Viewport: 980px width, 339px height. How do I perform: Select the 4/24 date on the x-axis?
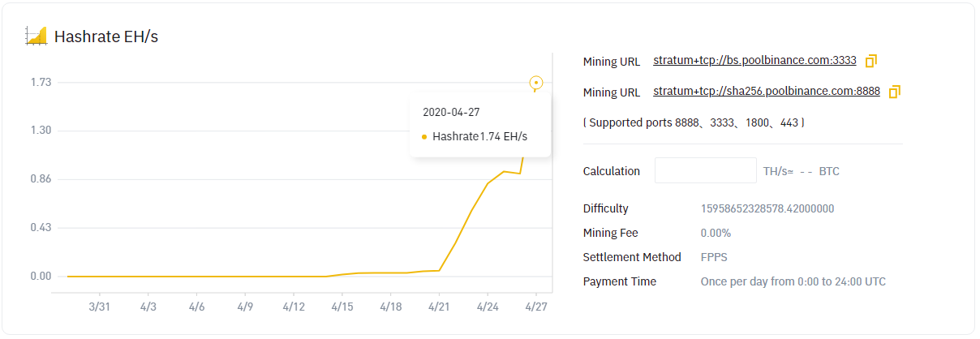(x=487, y=307)
